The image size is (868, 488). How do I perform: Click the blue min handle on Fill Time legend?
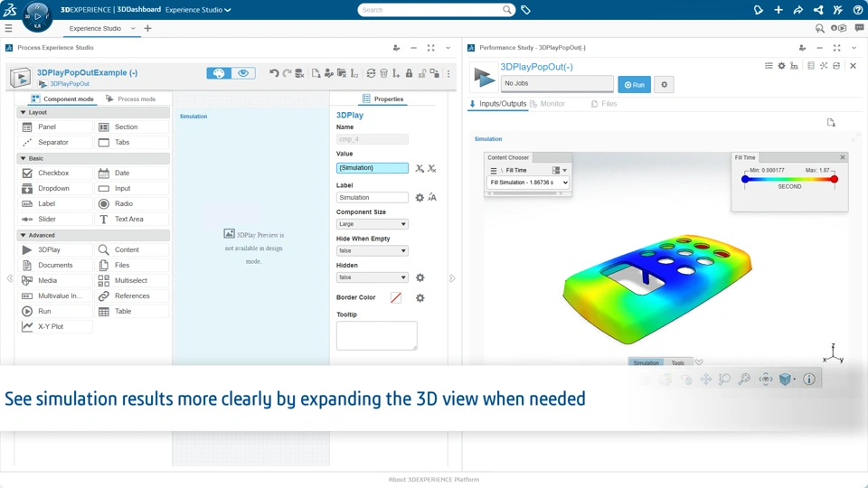pos(745,179)
